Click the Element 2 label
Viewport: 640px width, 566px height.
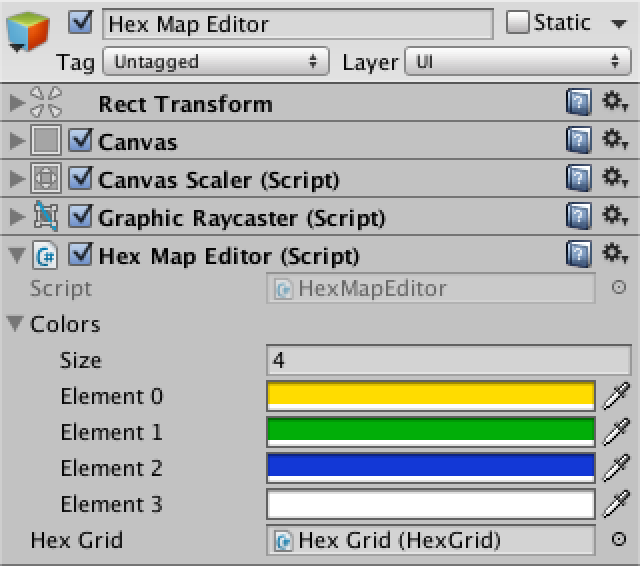[x=112, y=468]
